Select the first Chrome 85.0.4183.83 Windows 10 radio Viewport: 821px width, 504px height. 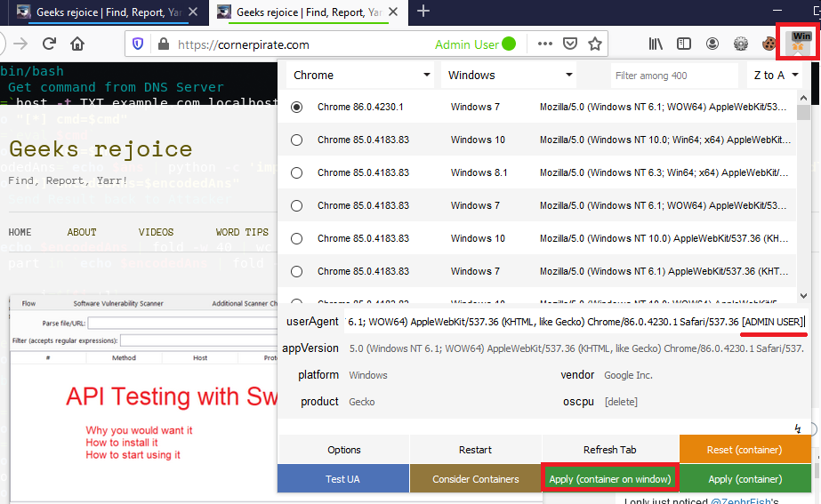[x=297, y=140]
